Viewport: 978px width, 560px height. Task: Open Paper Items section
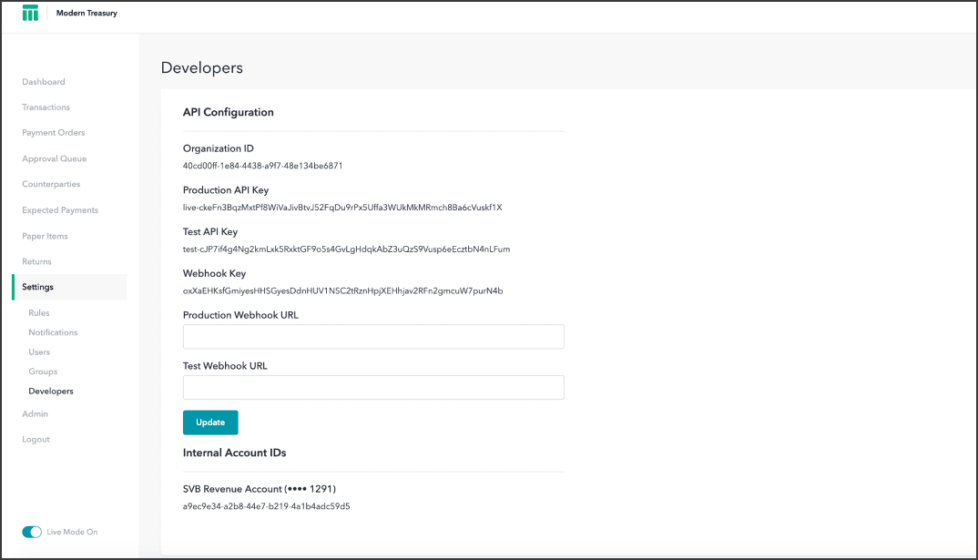(x=45, y=236)
